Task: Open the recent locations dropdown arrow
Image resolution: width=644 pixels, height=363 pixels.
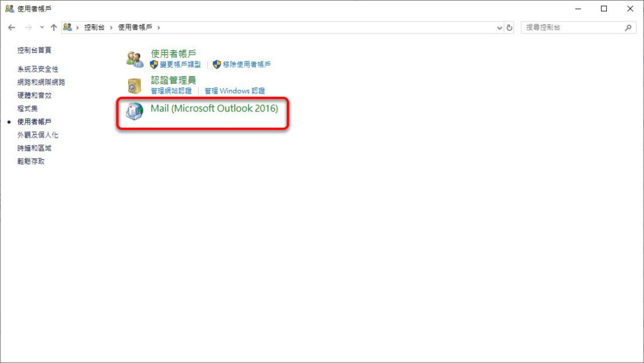Action: click(x=42, y=28)
